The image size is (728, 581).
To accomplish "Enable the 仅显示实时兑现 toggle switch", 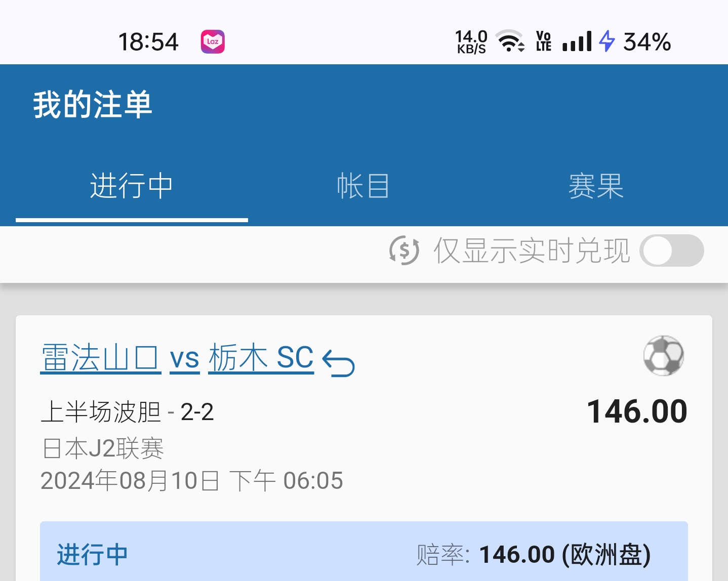I will click(x=671, y=251).
